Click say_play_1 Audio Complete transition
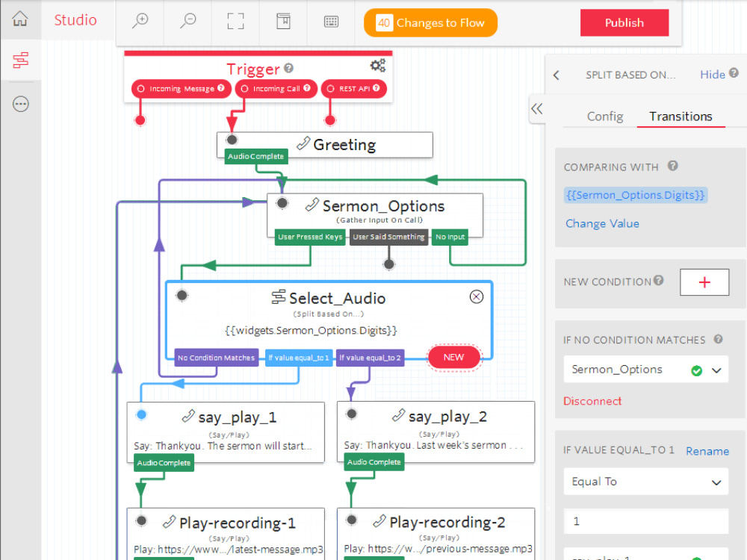The image size is (747, 560). click(x=164, y=463)
